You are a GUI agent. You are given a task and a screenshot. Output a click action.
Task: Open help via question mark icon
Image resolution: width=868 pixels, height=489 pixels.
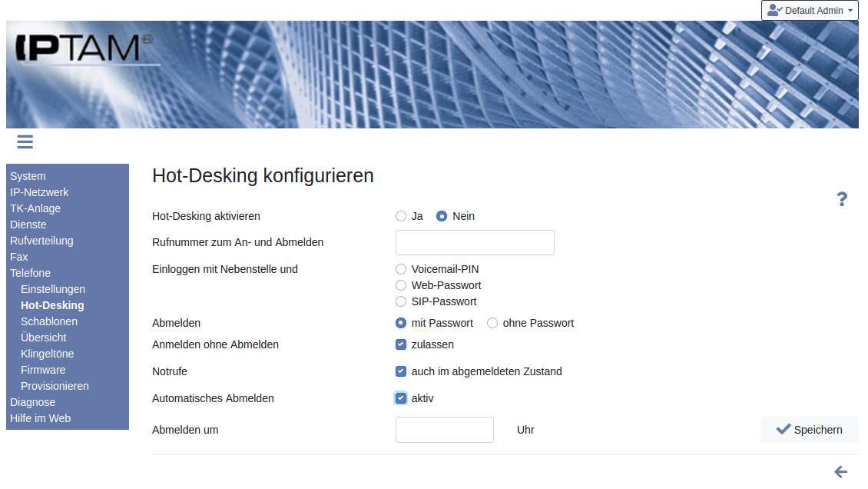coord(842,200)
